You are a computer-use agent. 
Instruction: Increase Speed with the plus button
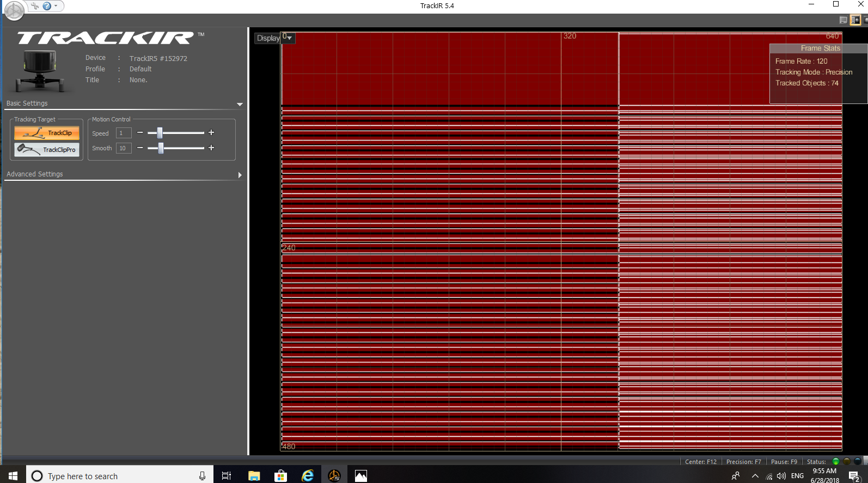(211, 133)
